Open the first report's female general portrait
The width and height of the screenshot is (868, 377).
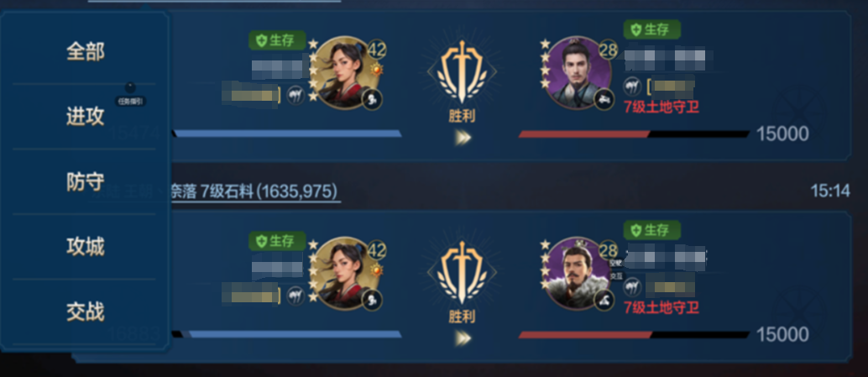point(346,72)
